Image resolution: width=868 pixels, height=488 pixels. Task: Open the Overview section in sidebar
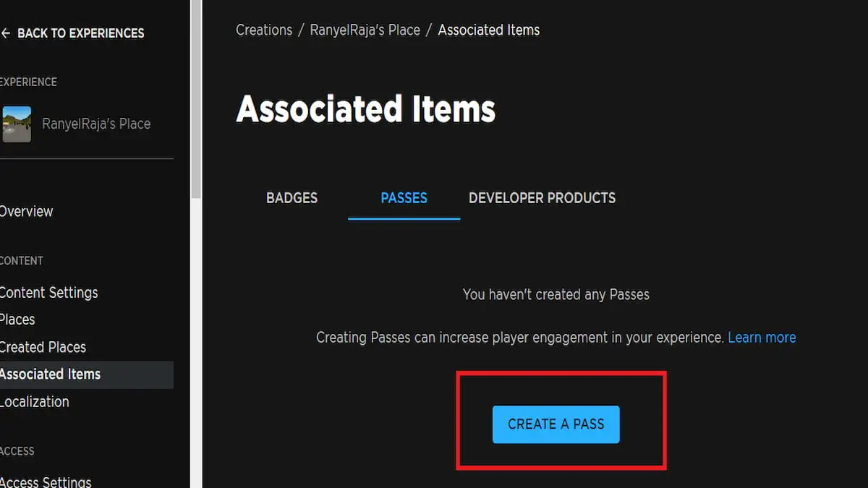27,211
